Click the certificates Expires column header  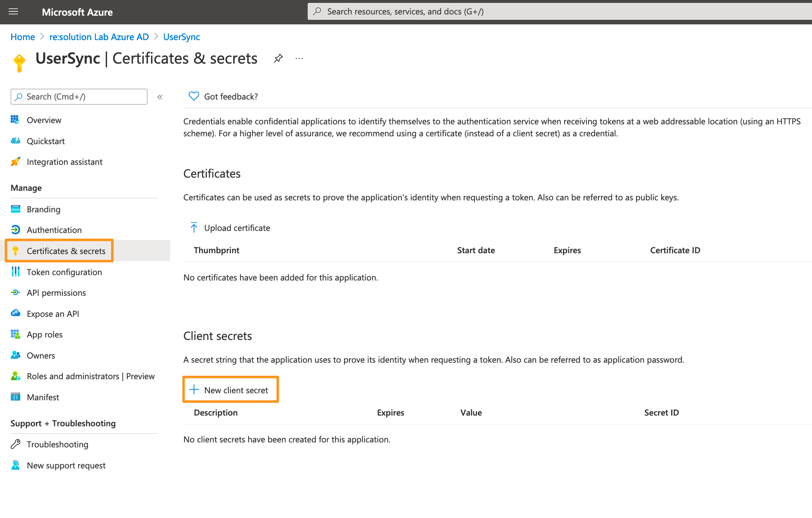pyautogui.click(x=567, y=250)
